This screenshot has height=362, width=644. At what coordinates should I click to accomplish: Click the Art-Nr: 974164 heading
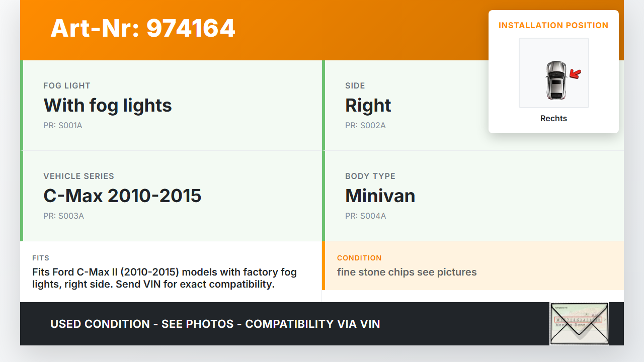143,28
